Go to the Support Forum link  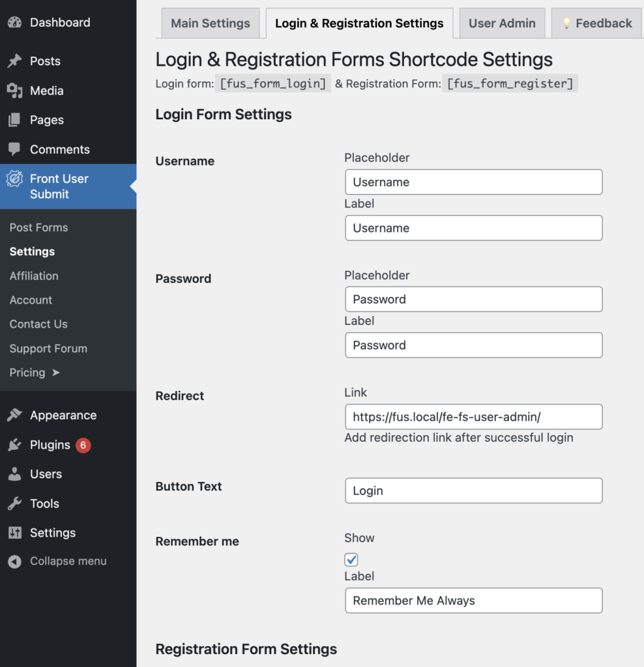[x=48, y=348]
